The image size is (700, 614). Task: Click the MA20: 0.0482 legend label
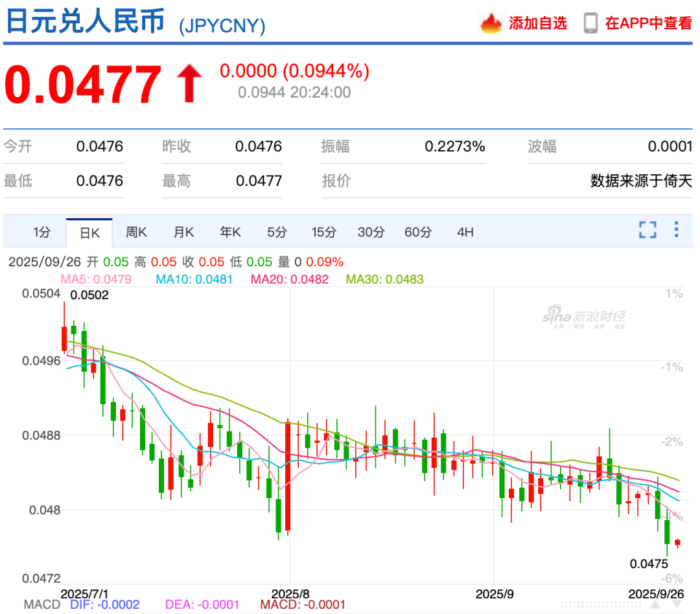click(x=289, y=279)
